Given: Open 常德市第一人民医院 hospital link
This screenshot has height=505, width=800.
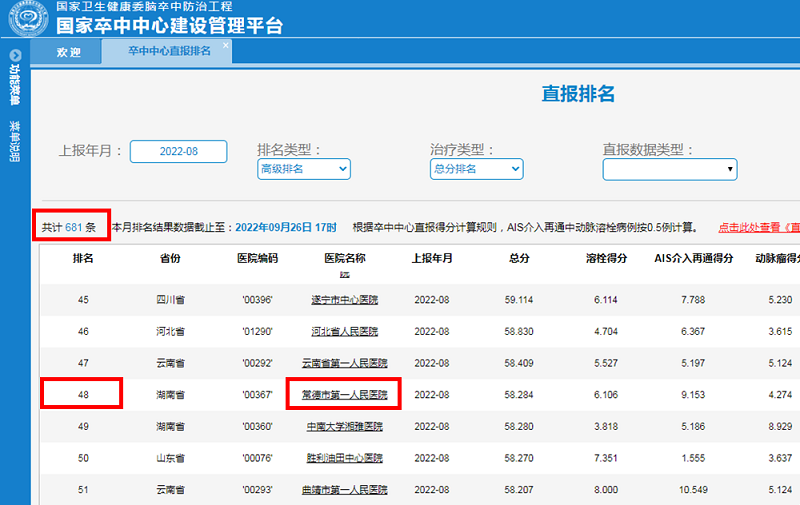Looking at the screenshot, I should tap(344, 394).
